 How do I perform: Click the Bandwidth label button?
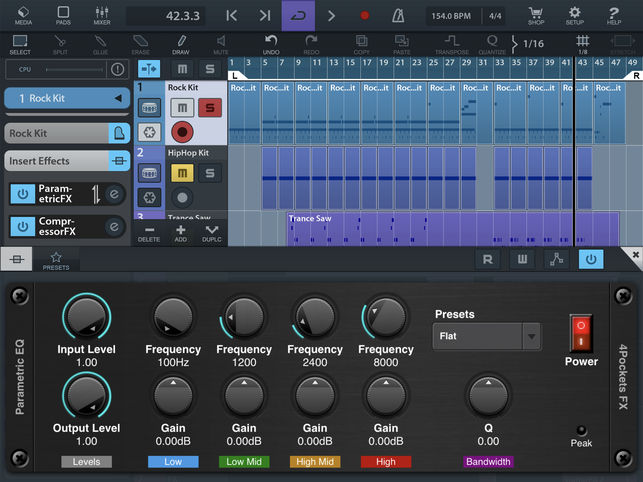tap(488, 461)
